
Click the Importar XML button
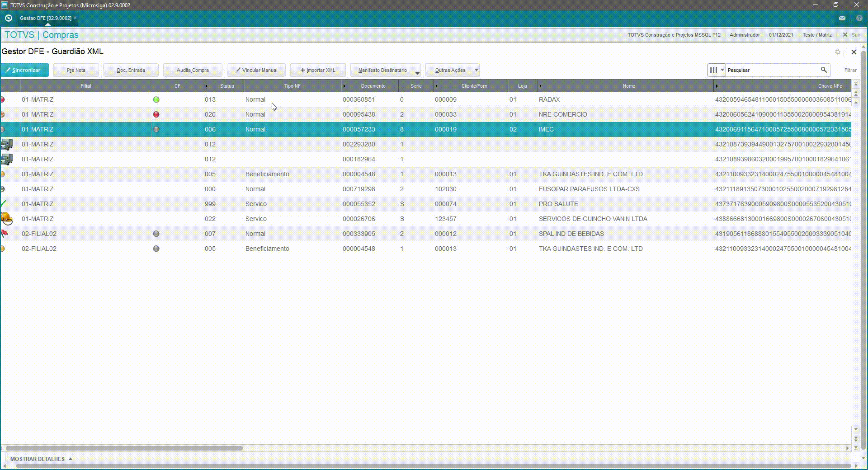click(318, 70)
